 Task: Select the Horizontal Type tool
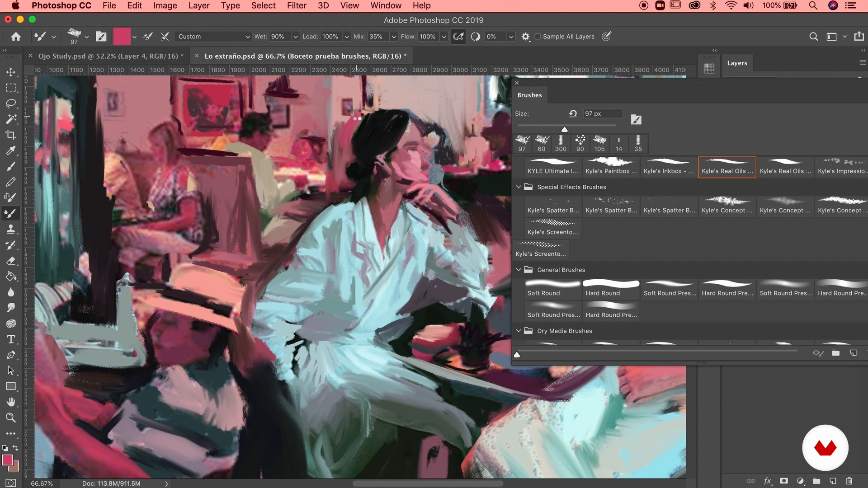coord(11,339)
